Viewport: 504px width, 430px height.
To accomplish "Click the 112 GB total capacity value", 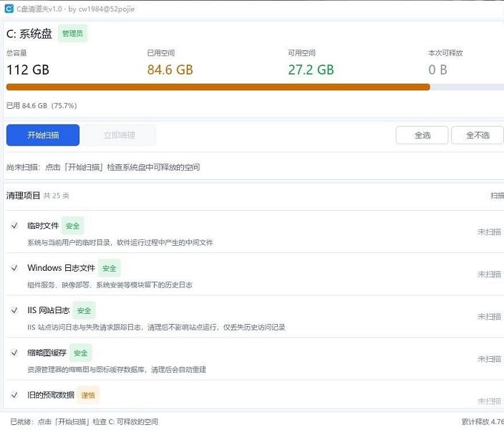I will click(x=28, y=70).
